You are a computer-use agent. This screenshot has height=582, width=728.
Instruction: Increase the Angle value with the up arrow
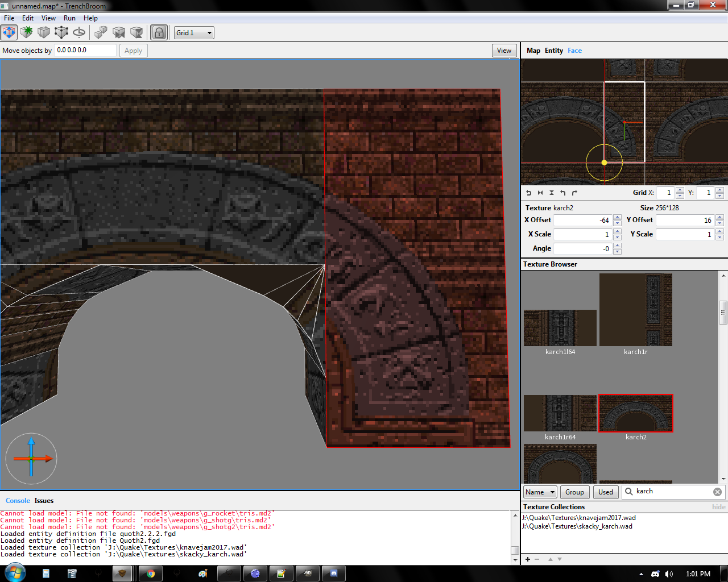[x=617, y=246]
